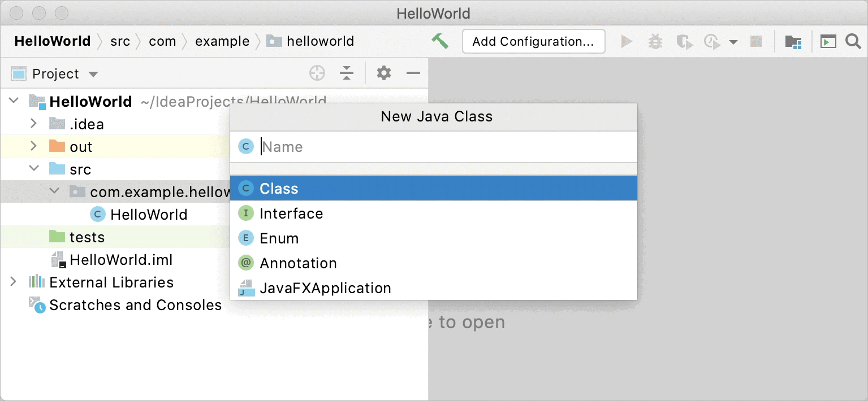
Task: Start debugging with the bug icon
Action: 655,41
